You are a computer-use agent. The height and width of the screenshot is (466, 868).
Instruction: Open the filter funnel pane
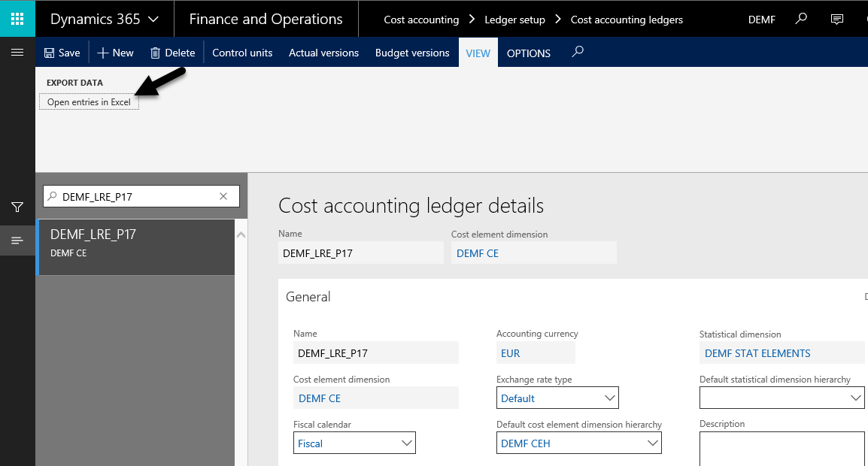17,207
